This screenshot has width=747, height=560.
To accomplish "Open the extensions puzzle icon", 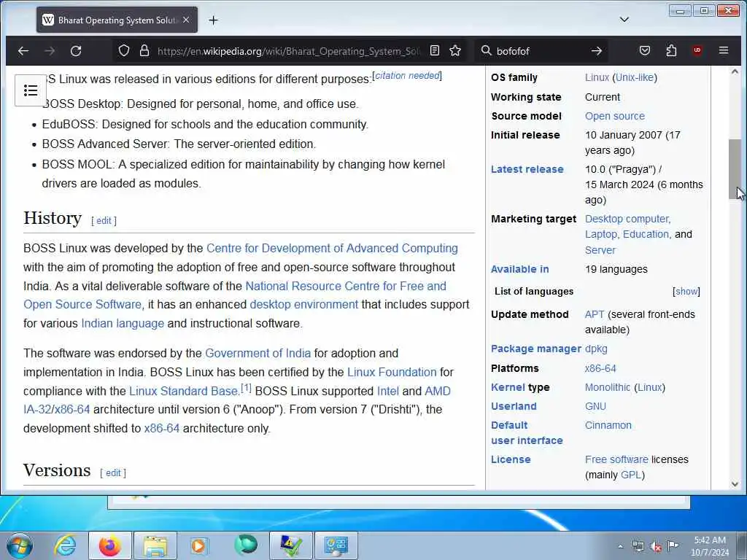I will (x=671, y=50).
